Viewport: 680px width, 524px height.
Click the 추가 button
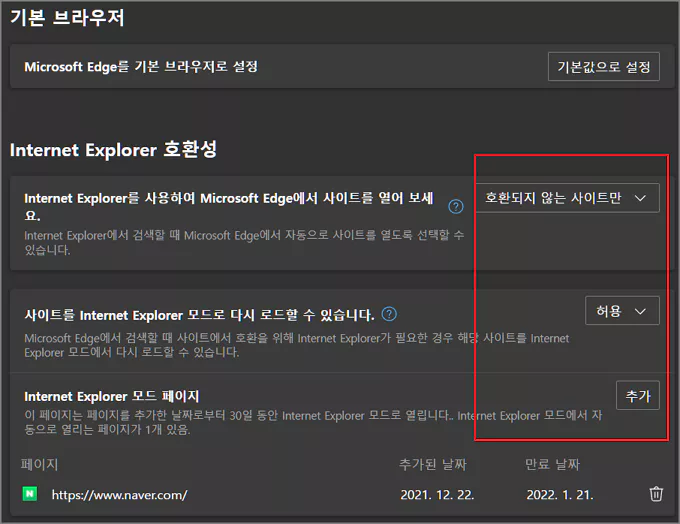click(638, 395)
